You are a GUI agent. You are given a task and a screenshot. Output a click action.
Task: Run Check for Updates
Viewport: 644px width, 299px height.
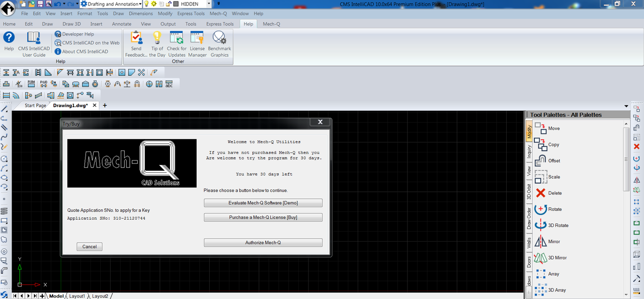(177, 44)
